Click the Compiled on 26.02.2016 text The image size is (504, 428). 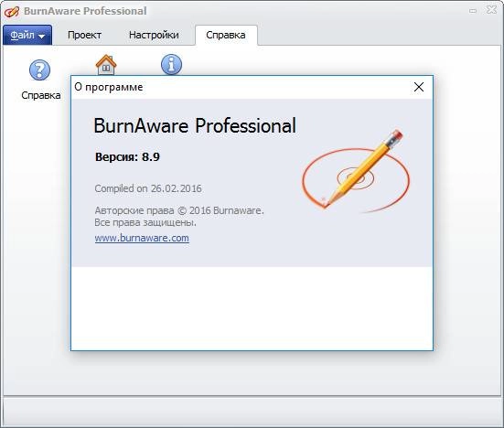(148, 188)
